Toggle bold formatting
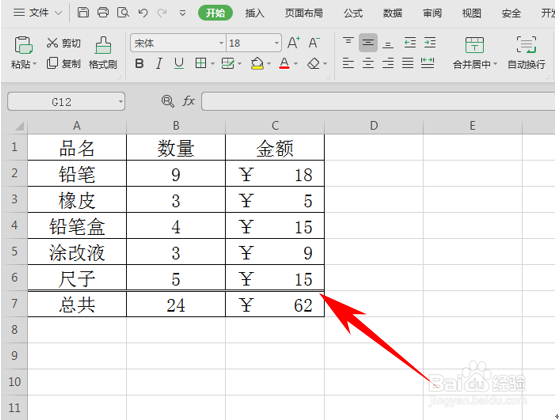 139,64
